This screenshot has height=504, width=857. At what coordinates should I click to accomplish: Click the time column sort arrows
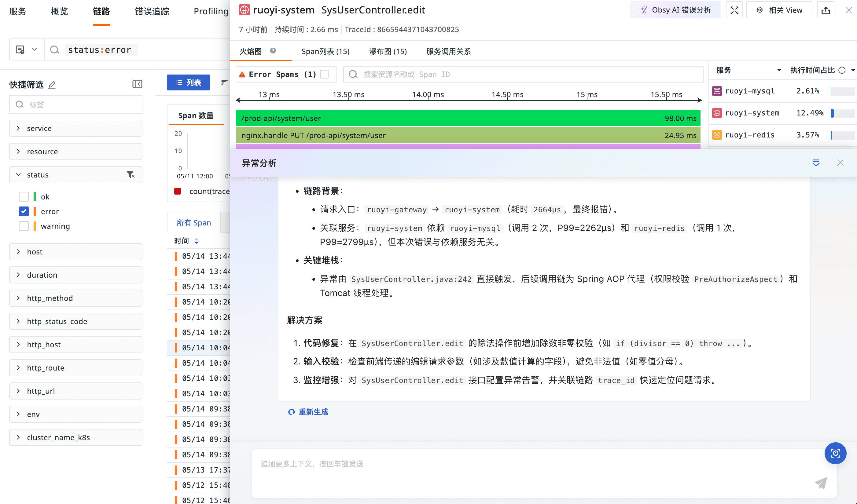pos(196,241)
